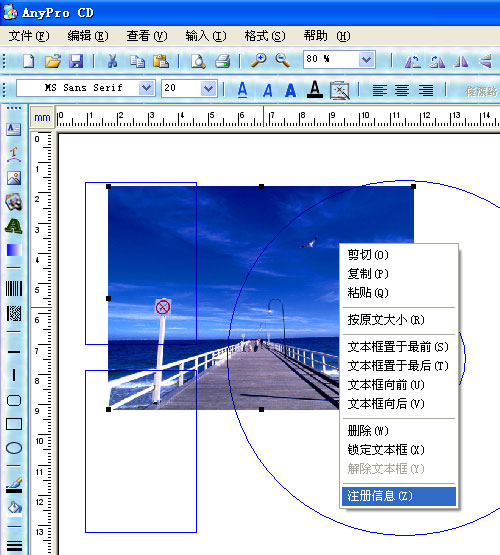This screenshot has width=500, height=555.
Task: Click the mm ruler unit button
Action: coord(42,117)
